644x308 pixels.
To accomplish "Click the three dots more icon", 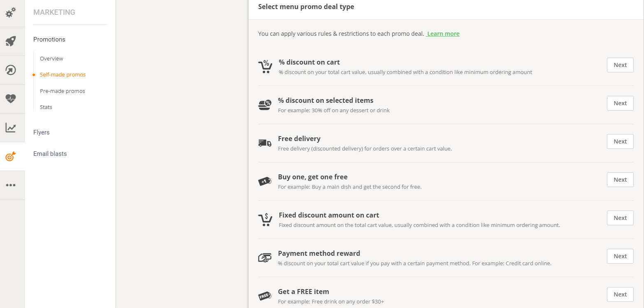I will [x=11, y=185].
